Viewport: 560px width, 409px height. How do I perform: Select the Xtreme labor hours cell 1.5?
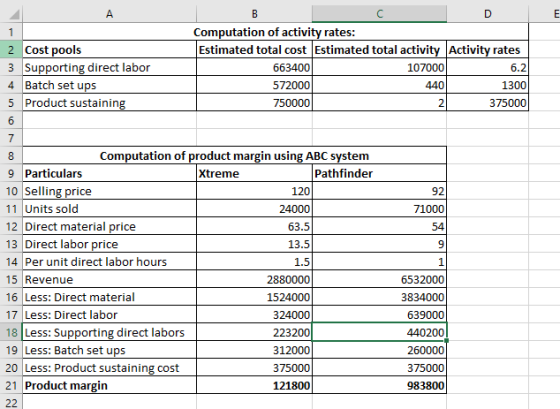click(x=254, y=262)
